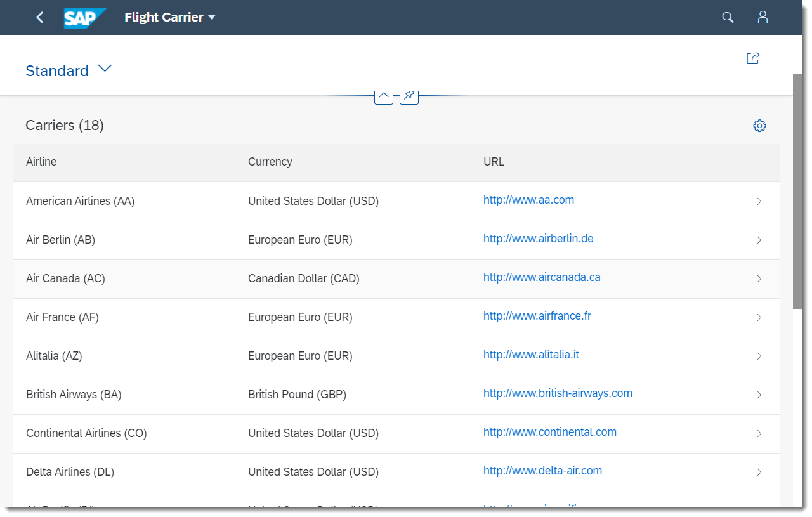This screenshot has width=812, height=517.
Task: Open the www.aa.com link
Action: 528,200
